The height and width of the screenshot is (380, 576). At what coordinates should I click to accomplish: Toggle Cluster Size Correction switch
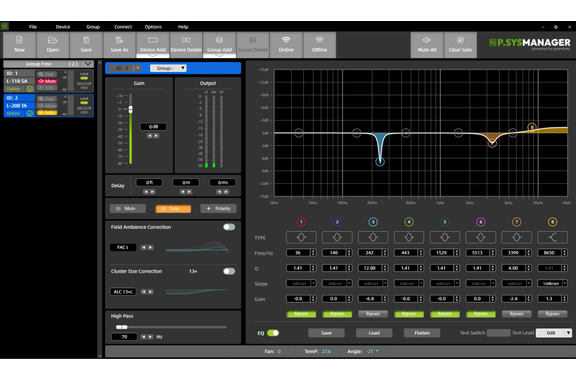229,271
